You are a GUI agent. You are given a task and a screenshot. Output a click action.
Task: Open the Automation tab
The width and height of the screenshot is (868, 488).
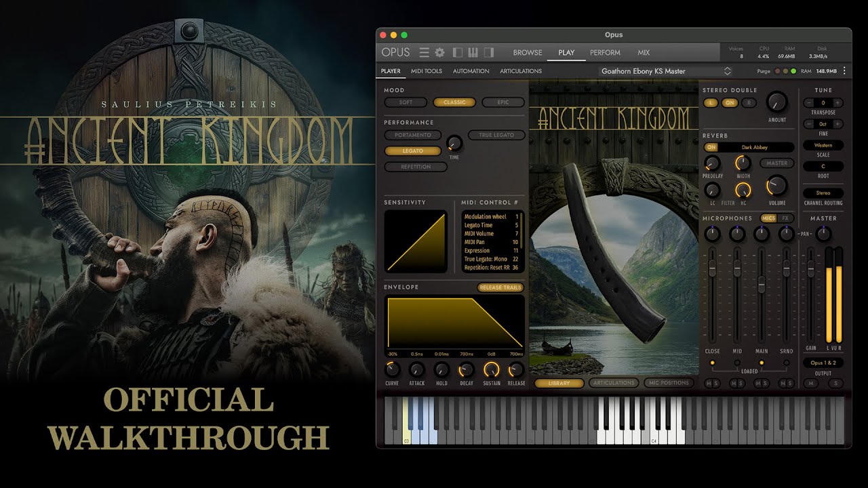pos(471,71)
